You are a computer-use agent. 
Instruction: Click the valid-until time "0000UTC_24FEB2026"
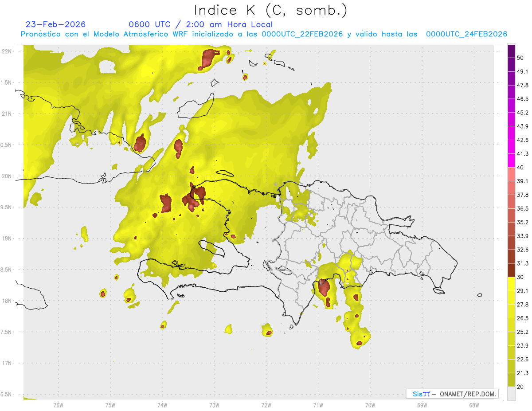click(466, 34)
